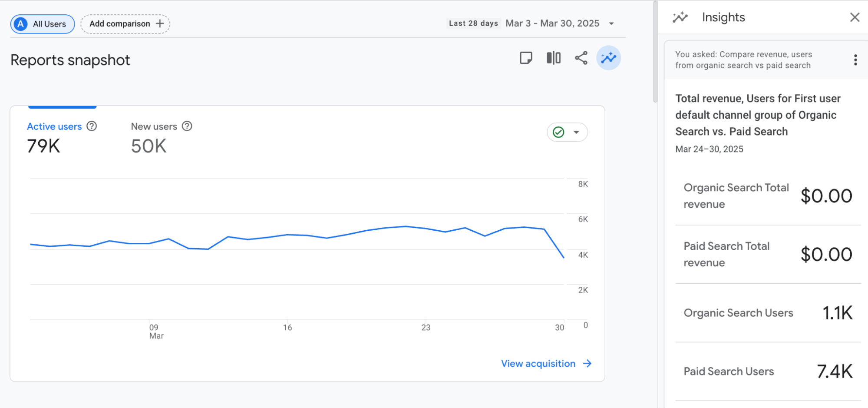
Task: Click the customize report note icon
Action: pos(526,58)
